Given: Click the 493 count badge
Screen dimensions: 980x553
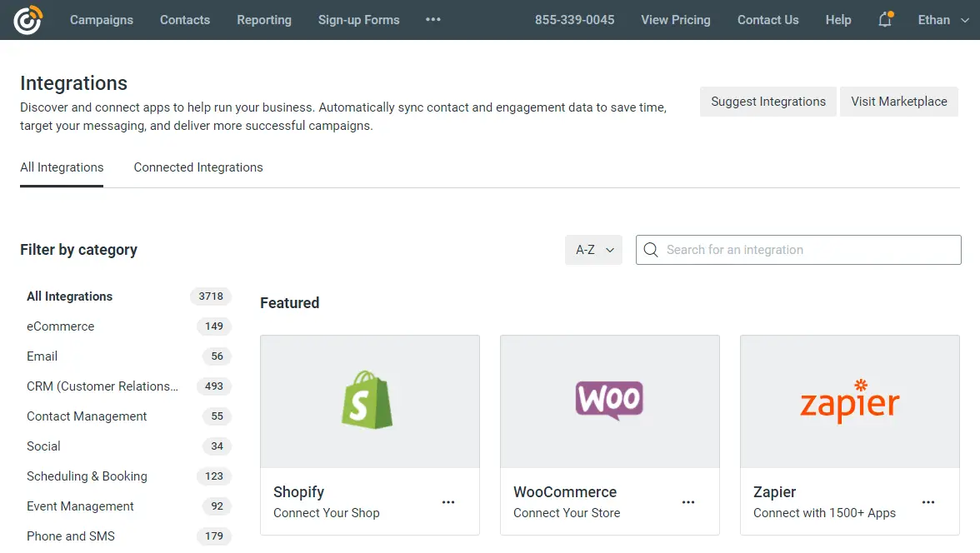Looking at the screenshot, I should point(213,386).
